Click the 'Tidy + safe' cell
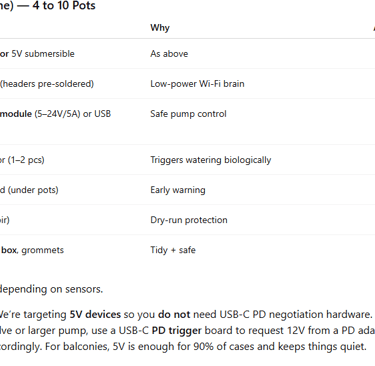Image resolution: width=375 pixels, height=366 pixels. point(173,250)
